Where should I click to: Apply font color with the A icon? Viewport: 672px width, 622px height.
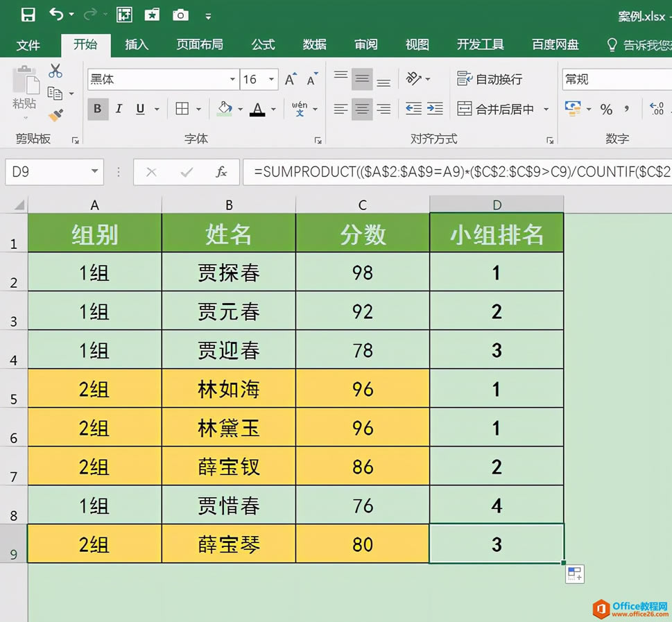(x=257, y=109)
